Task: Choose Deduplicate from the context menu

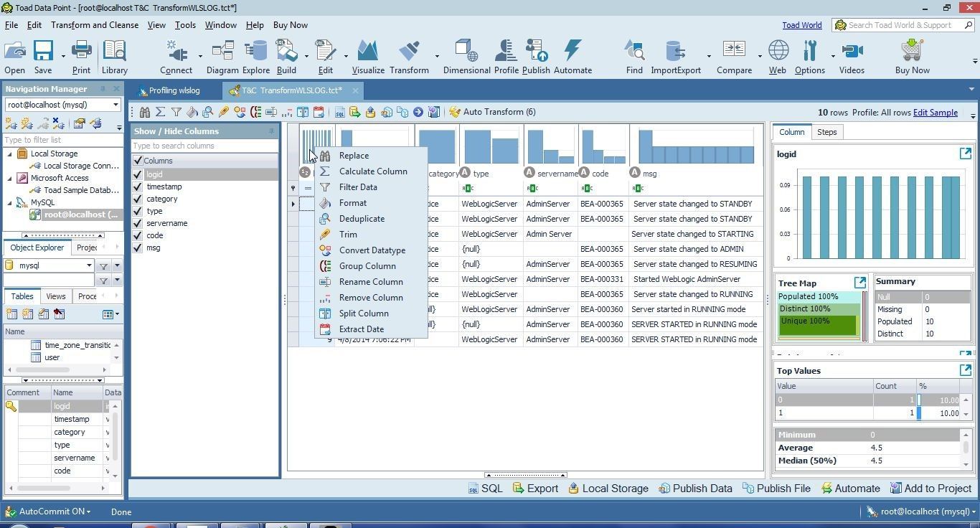Action: (x=371, y=219)
